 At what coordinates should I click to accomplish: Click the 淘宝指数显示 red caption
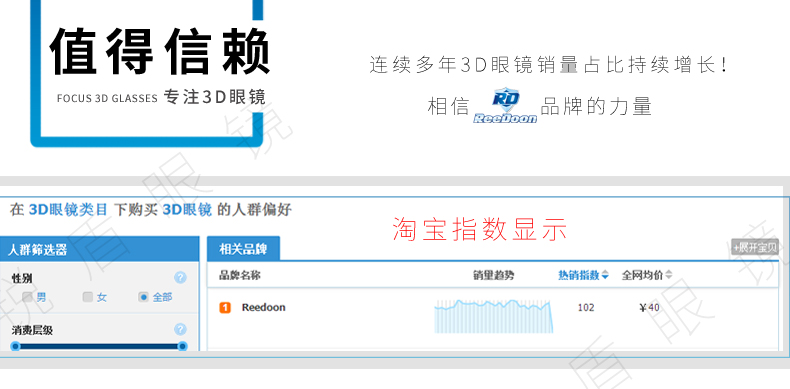[480, 229]
